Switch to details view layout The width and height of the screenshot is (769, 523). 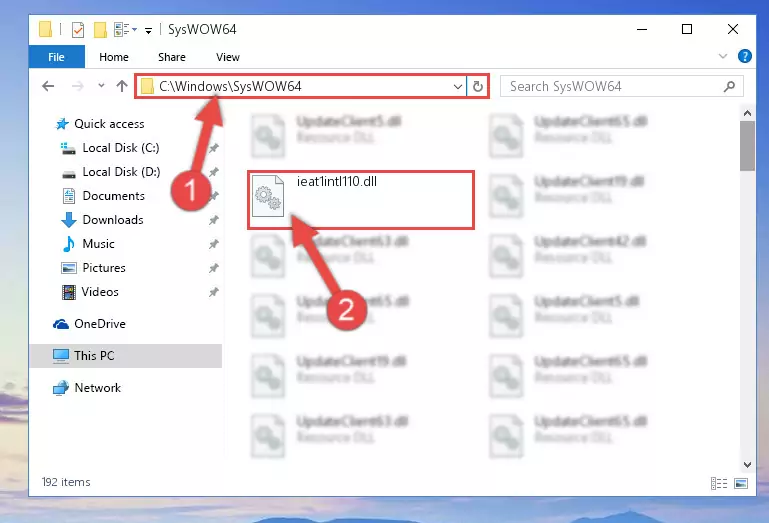pyautogui.click(x=719, y=483)
